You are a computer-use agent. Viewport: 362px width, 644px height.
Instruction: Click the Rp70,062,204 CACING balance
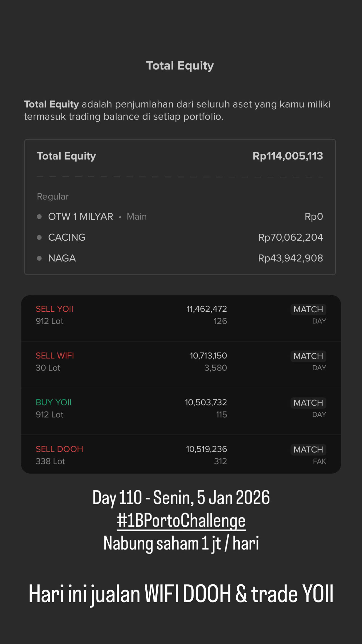click(x=290, y=237)
